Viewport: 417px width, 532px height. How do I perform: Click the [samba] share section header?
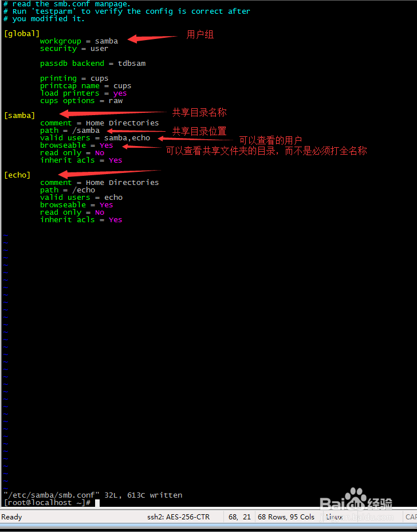pos(19,115)
